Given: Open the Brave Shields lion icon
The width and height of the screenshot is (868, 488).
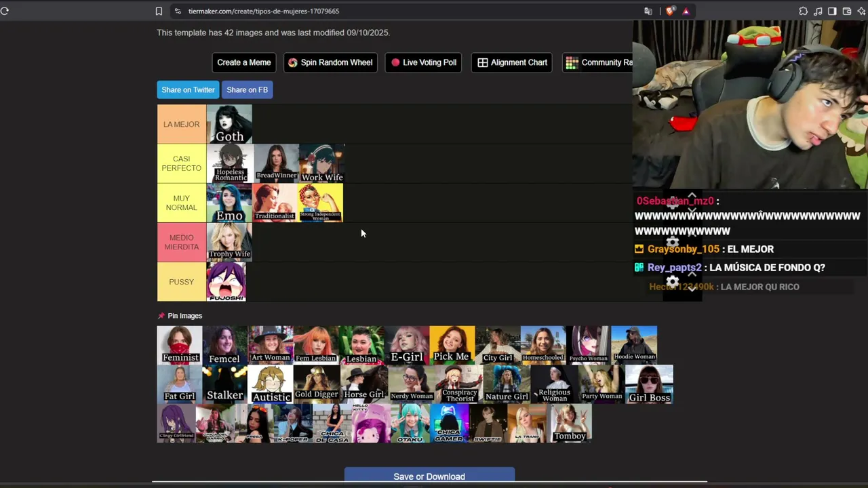Looking at the screenshot, I should [x=671, y=11].
